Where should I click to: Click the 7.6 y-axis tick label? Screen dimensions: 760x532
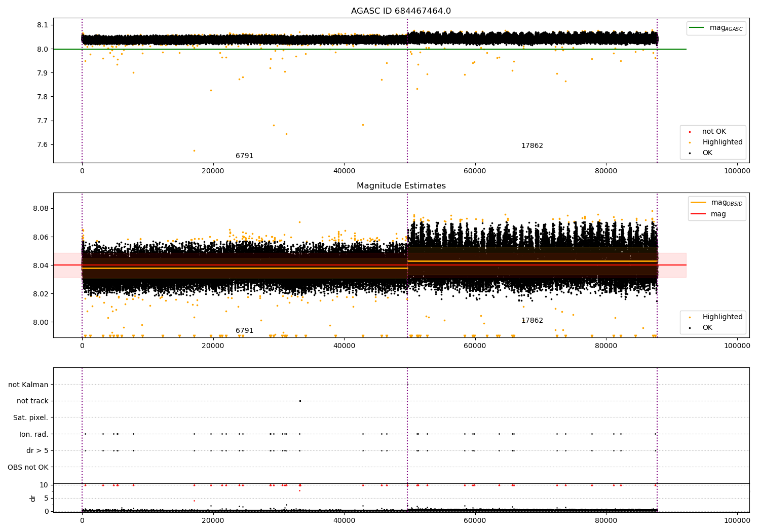coord(43,145)
